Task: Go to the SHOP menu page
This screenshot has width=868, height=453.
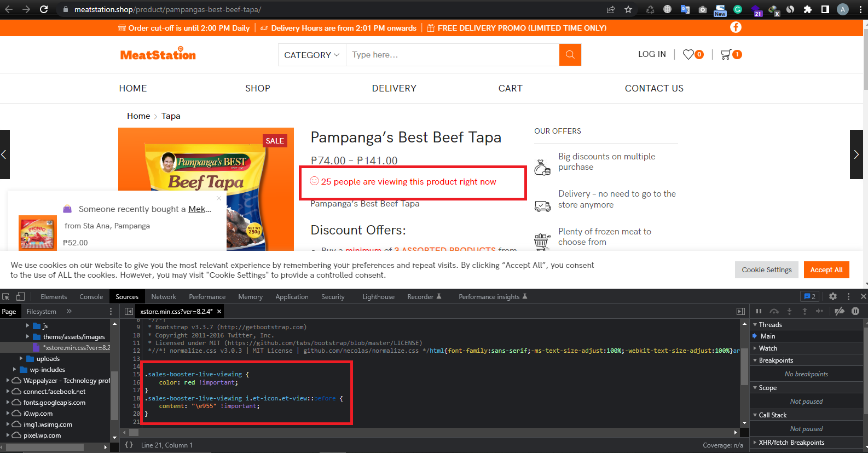Action: (x=258, y=88)
